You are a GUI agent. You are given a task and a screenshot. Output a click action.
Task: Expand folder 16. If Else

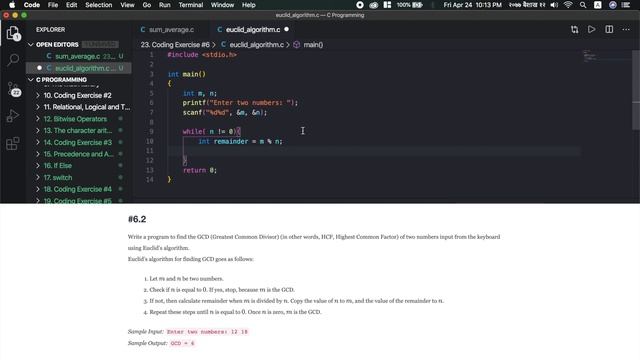[38, 166]
